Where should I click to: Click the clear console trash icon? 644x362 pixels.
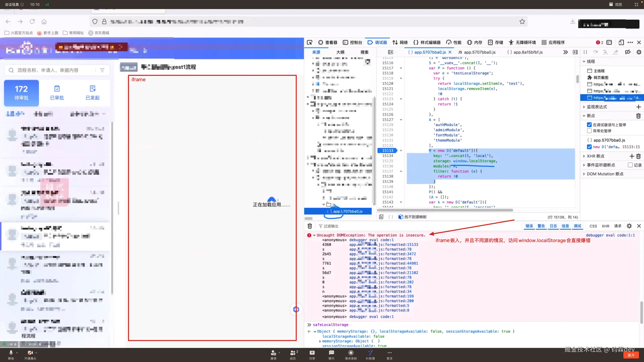[x=310, y=226]
